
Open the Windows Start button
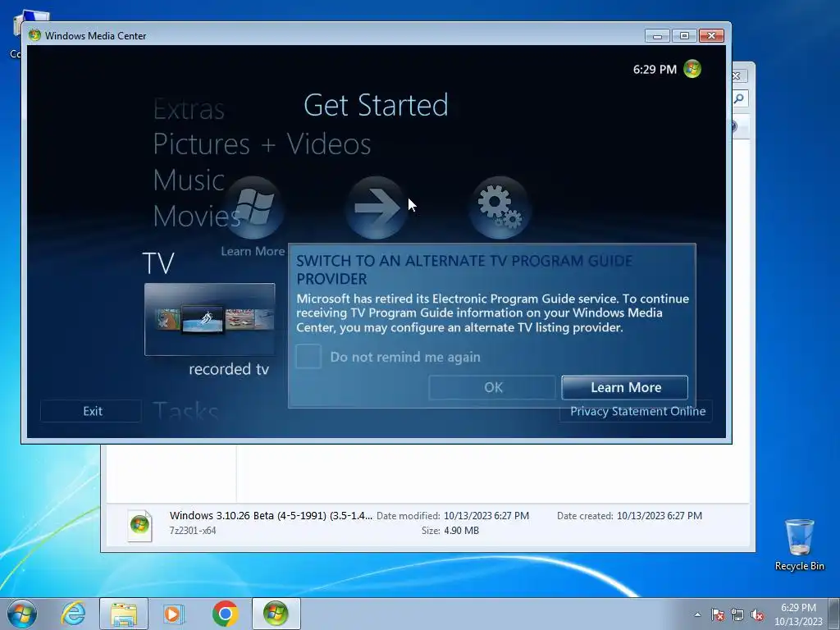coord(22,614)
